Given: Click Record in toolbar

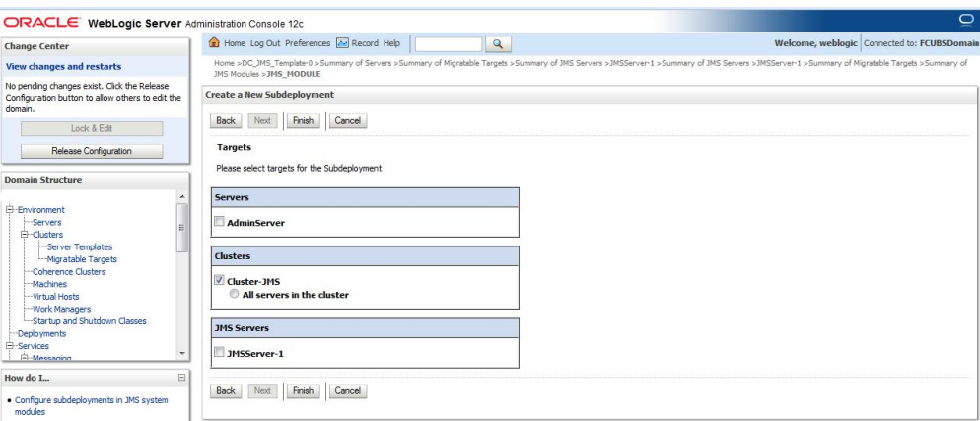Looking at the screenshot, I should 365,43.
